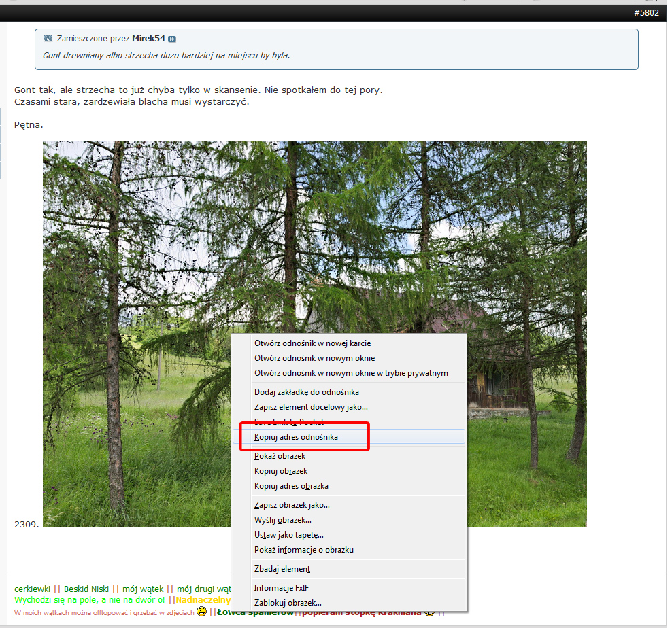
Task: Open the 'Beskid Niski' signature link
Action: (86, 589)
